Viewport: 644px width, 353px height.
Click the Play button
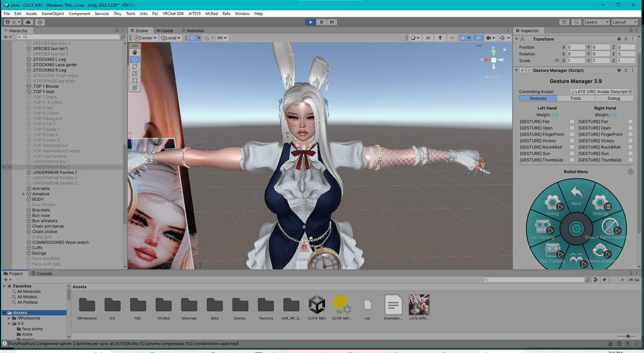point(310,22)
